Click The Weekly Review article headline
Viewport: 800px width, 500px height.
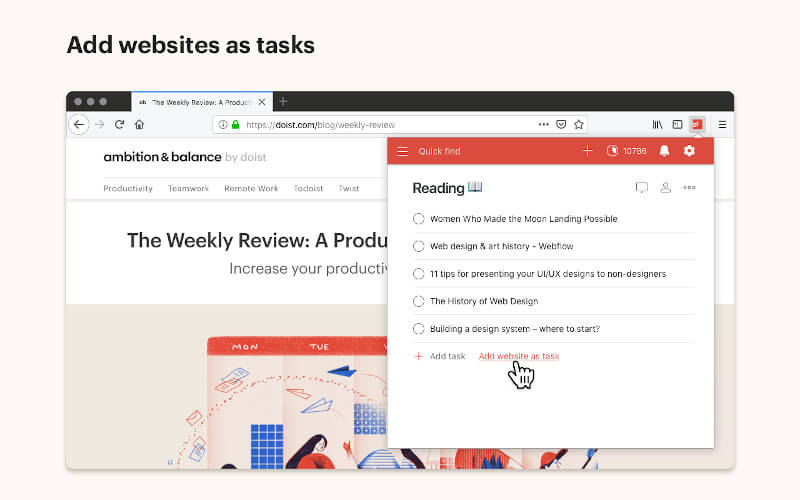pos(257,240)
